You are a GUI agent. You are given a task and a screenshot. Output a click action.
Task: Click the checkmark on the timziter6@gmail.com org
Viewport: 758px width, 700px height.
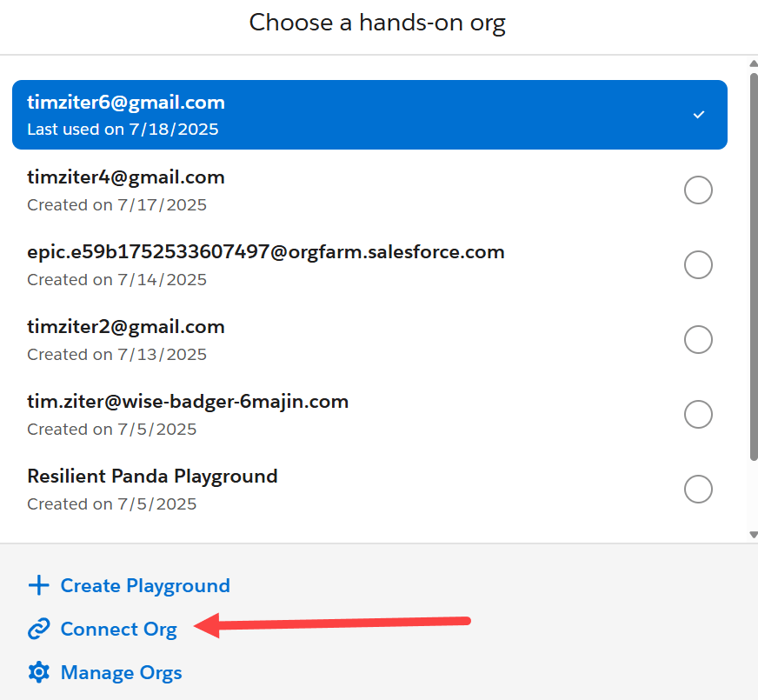[699, 115]
